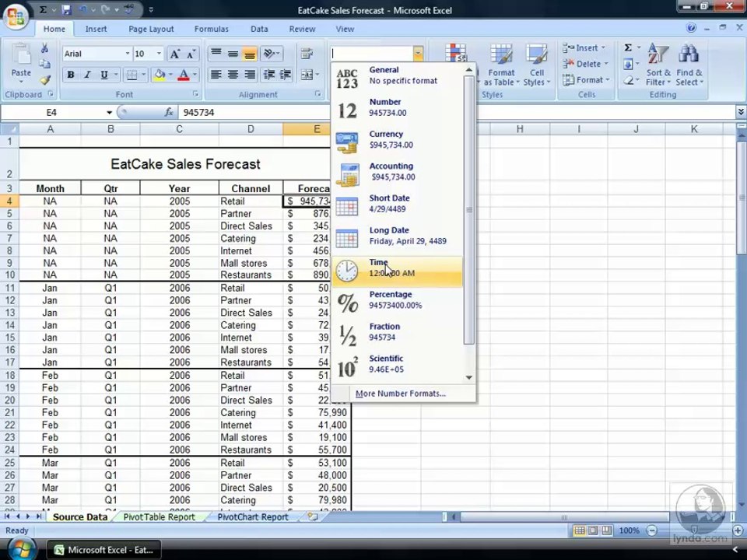
Task: Open the Format cells dropdown
Action: tap(585, 80)
